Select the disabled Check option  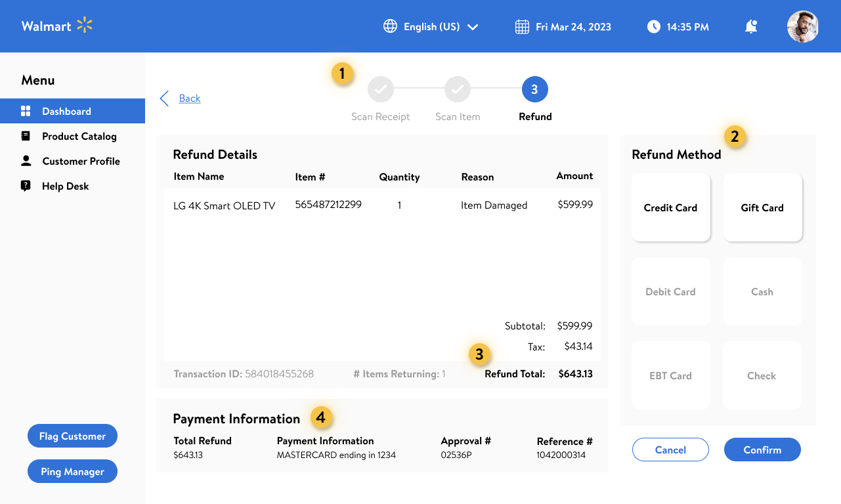coord(762,375)
